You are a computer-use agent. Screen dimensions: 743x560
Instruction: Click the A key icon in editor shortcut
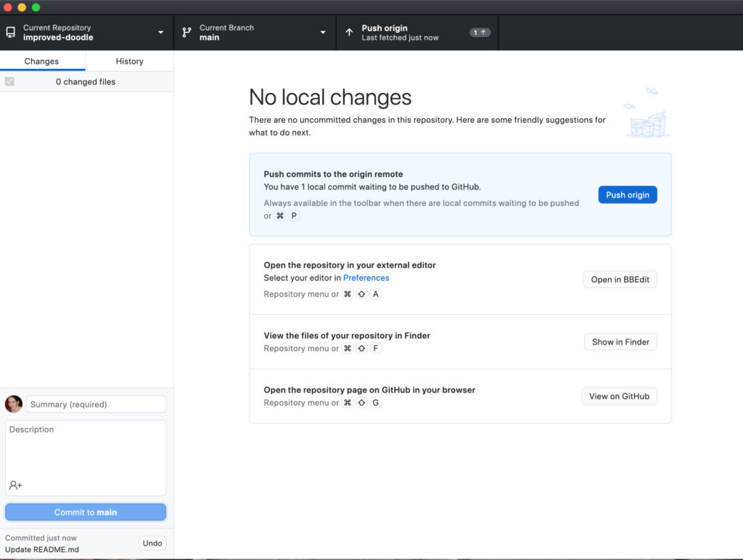376,294
